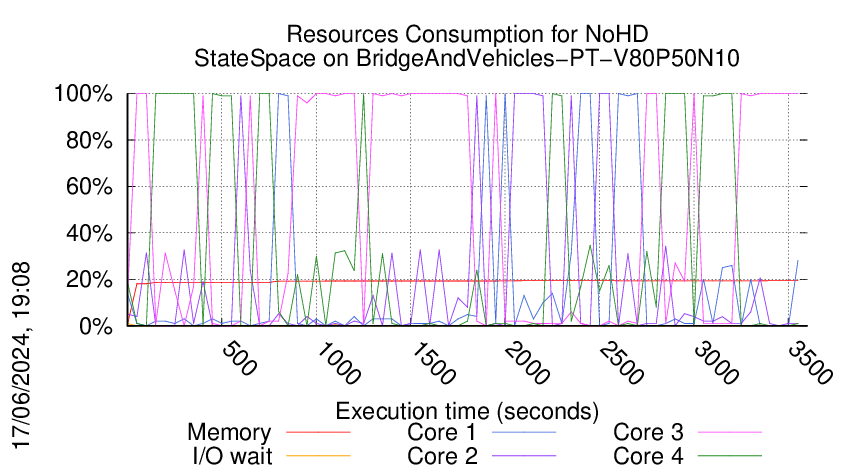Click the 500 x-axis tick label
The height and width of the screenshot is (475, 850).
[240, 358]
